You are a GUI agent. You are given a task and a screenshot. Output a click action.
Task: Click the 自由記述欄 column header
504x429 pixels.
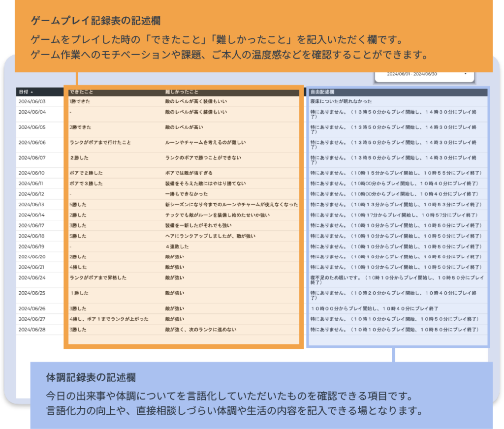[323, 92]
